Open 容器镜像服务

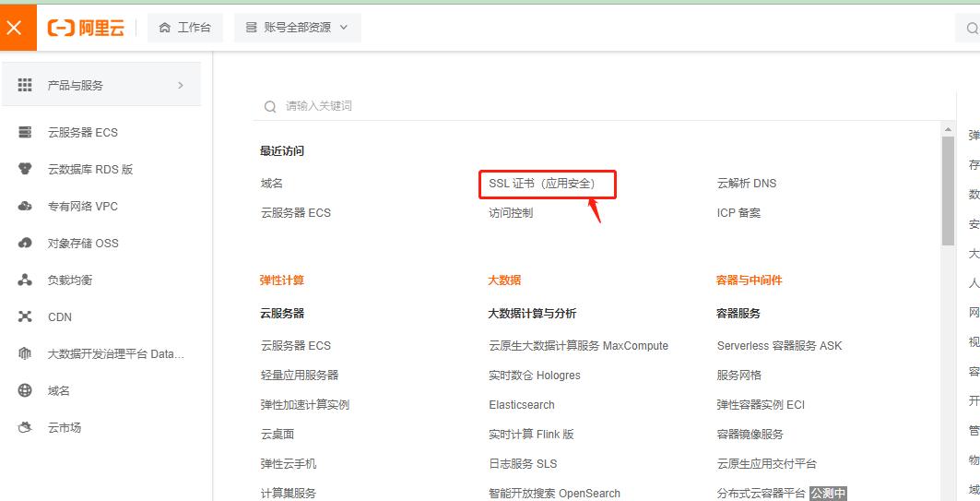click(750, 434)
